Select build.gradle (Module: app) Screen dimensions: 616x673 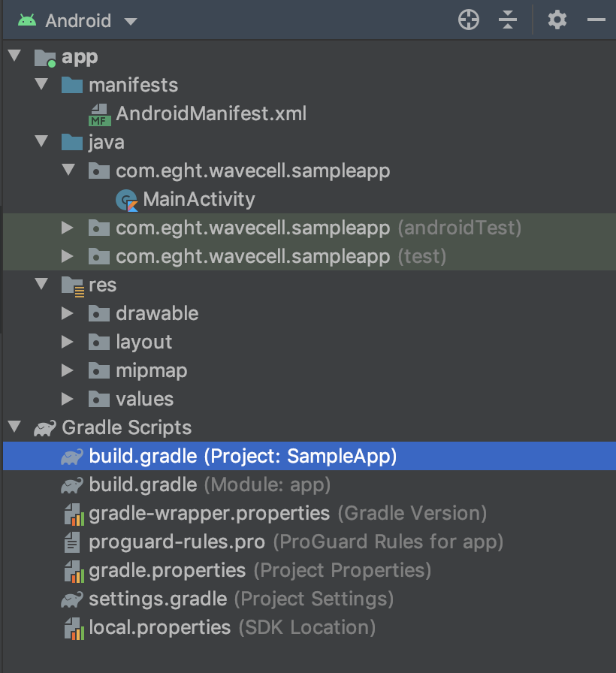click(x=143, y=485)
